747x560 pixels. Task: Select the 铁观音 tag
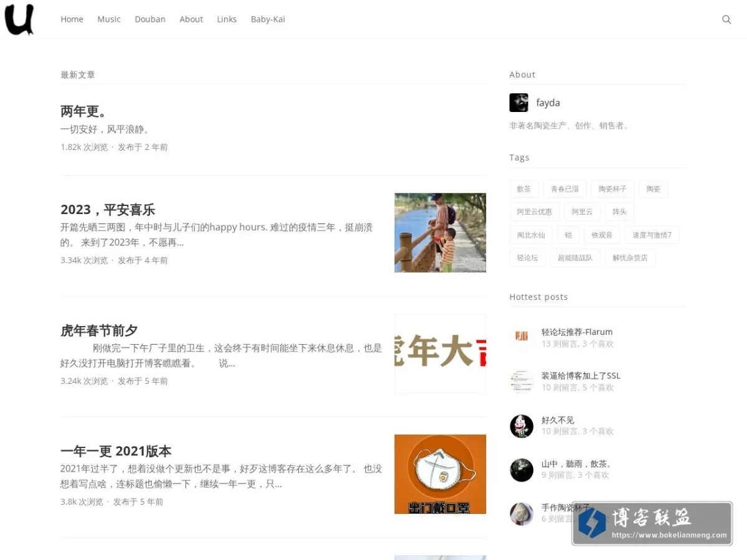[602, 235]
